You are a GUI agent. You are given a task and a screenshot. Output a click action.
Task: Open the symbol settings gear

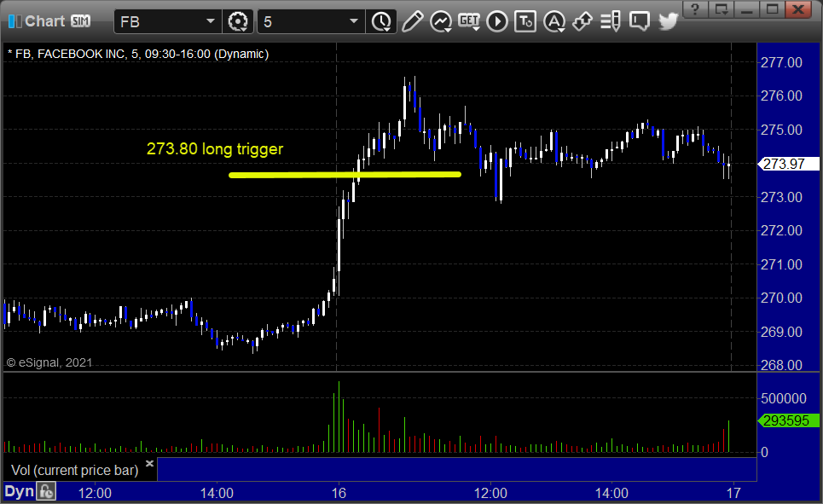(x=237, y=21)
